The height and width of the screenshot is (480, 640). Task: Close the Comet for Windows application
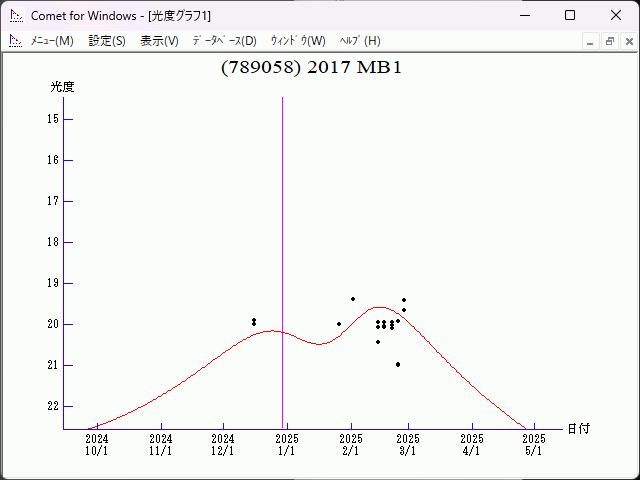(616, 15)
